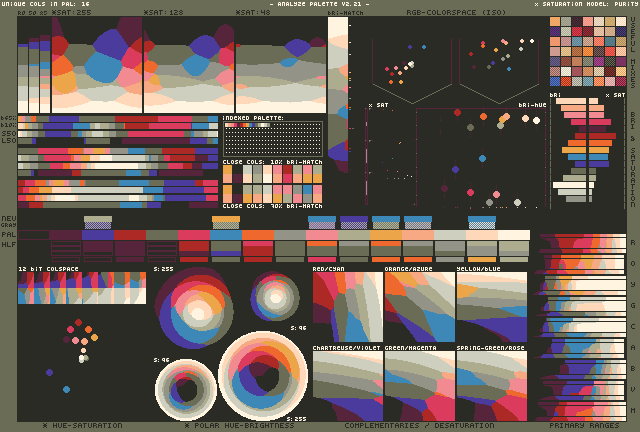This screenshot has height=432, width=640.
Task: Click the 'HLF' row label
Action: (9, 244)
